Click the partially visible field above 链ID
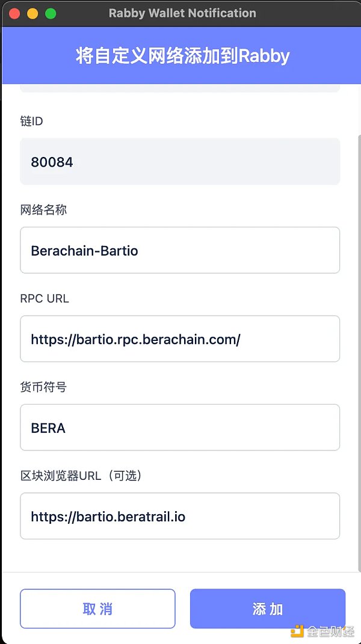Image resolution: width=361 pixels, height=644 pixels. point(180,88)
